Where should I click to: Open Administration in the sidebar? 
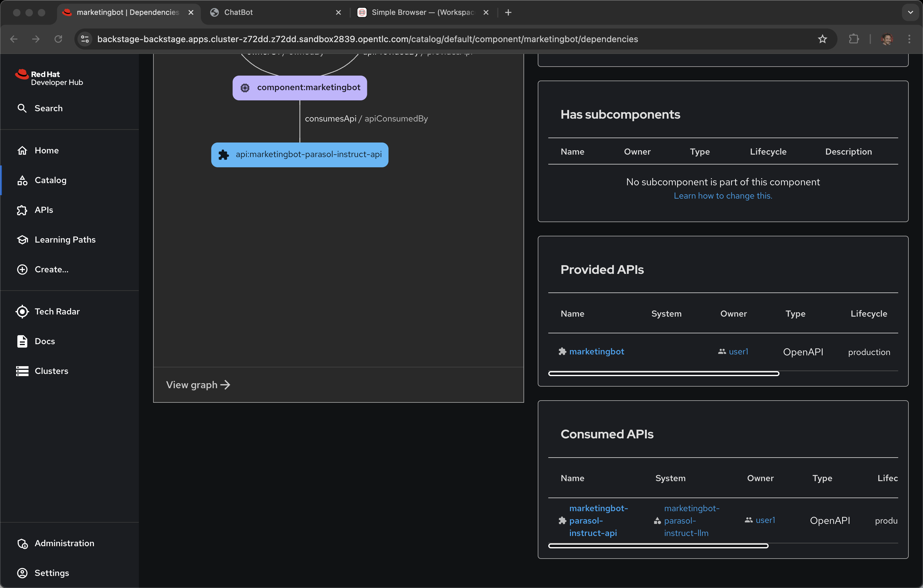(64, 543)
